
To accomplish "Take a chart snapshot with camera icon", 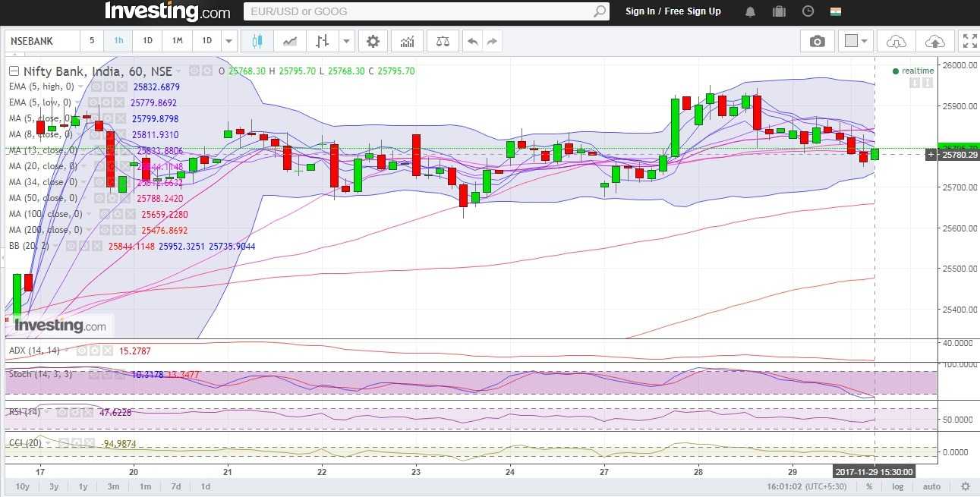I will [817, 41].
